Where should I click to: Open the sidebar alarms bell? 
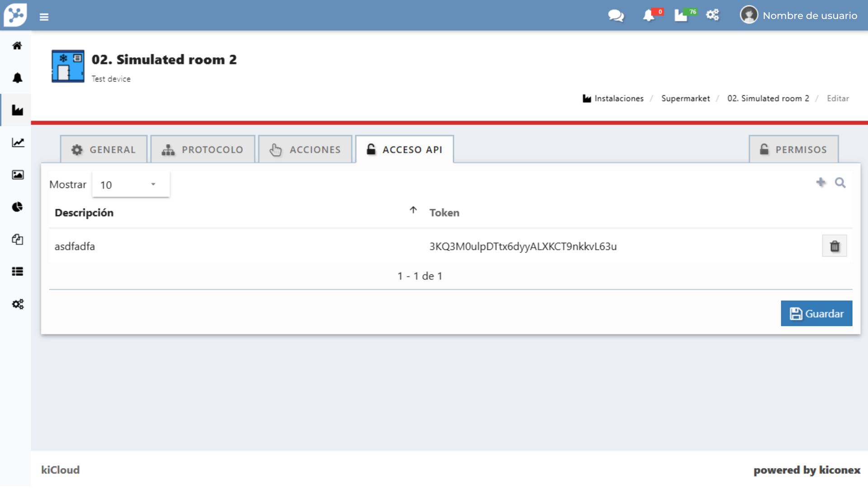pyautogui.click(x=17, y=78)
